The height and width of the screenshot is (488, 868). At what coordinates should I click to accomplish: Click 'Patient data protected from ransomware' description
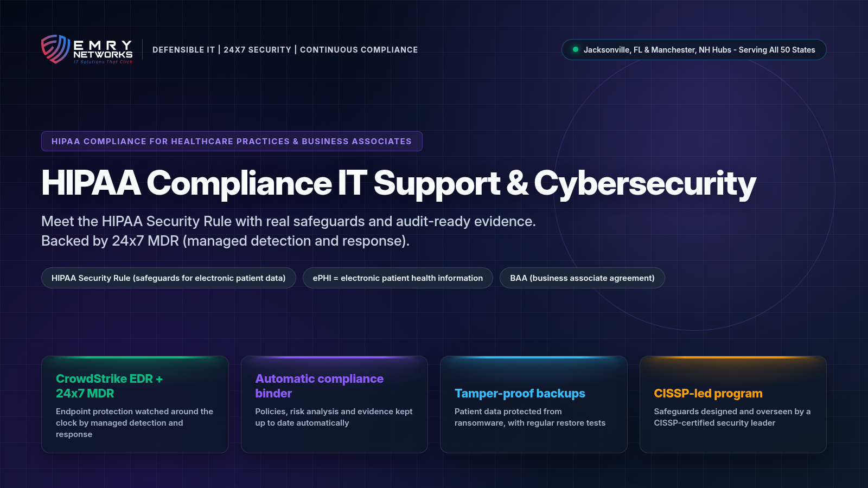tap(530, 417)
